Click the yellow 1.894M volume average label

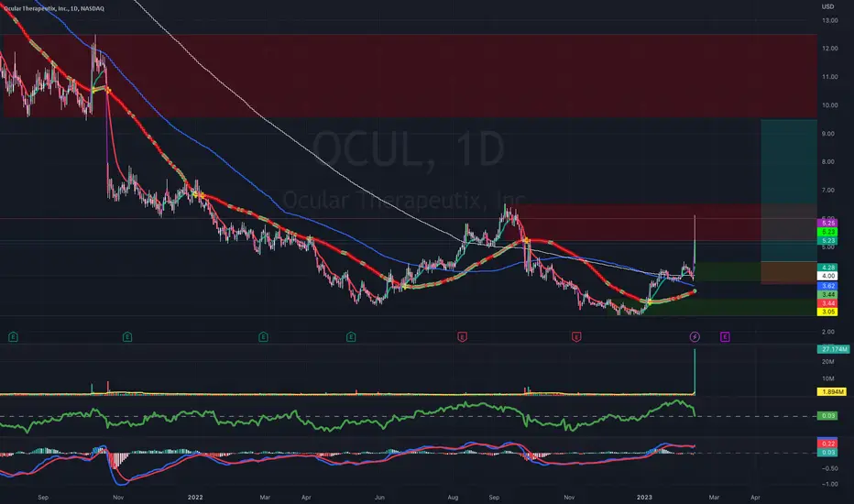tap(832, 392)
